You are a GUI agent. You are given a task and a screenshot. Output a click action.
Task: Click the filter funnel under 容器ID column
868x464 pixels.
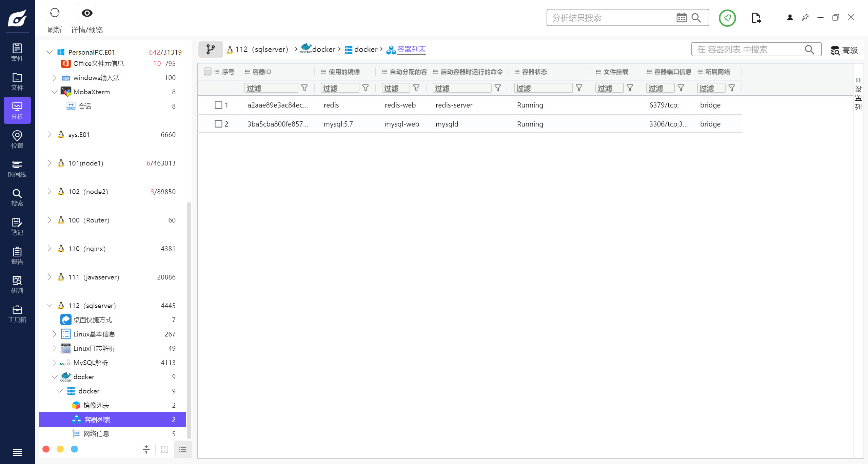[304, 88]
